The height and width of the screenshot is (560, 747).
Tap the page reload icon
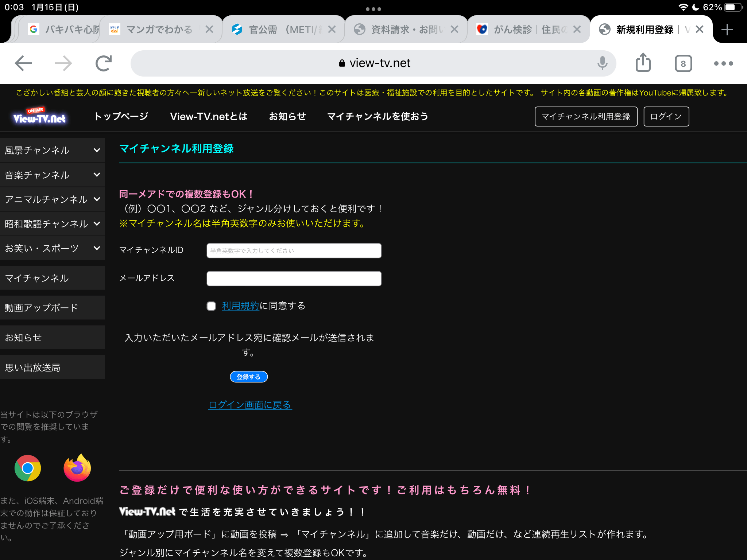(104, 63)
